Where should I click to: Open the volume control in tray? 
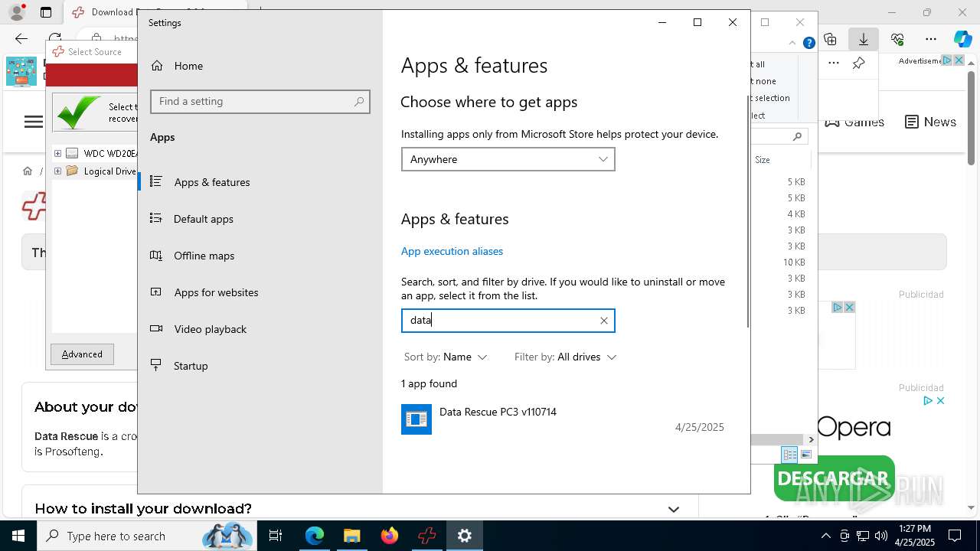[880, 536]
